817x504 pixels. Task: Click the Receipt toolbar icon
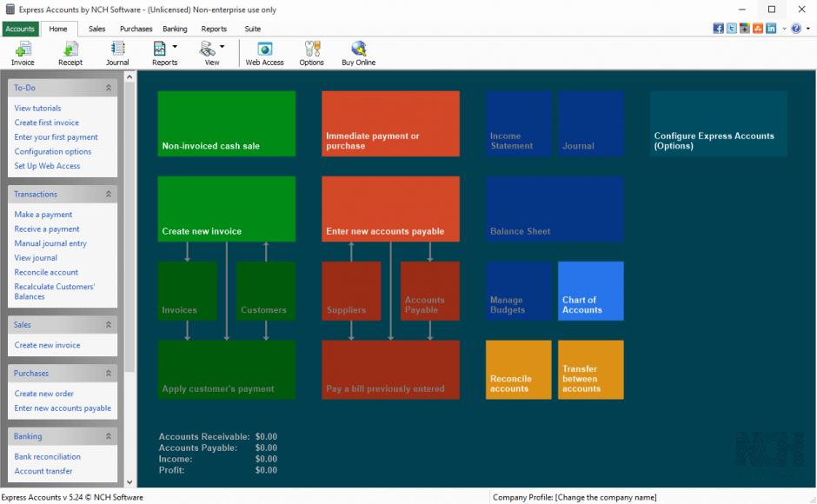tap(70, 54)
